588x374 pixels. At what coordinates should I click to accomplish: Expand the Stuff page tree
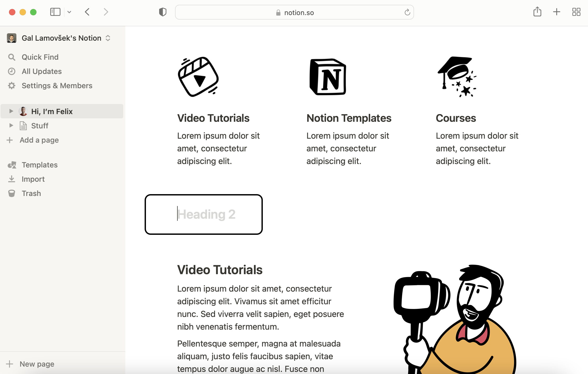(11, 125)
